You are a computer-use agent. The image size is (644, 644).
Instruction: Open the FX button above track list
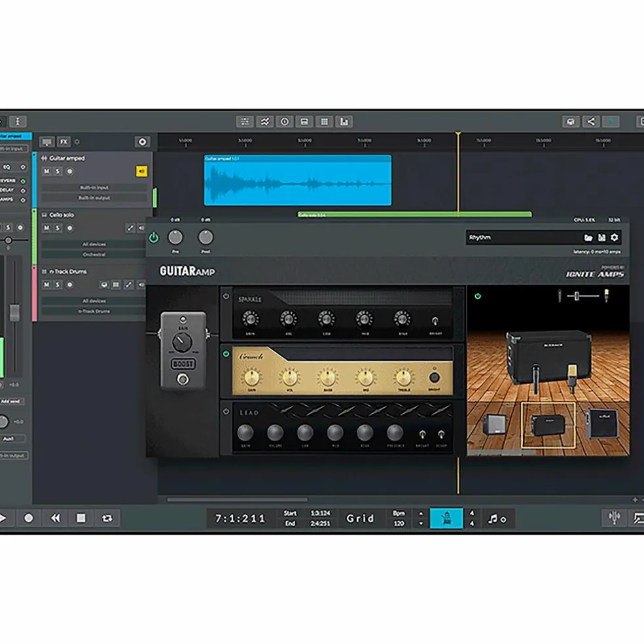[63, 142]
